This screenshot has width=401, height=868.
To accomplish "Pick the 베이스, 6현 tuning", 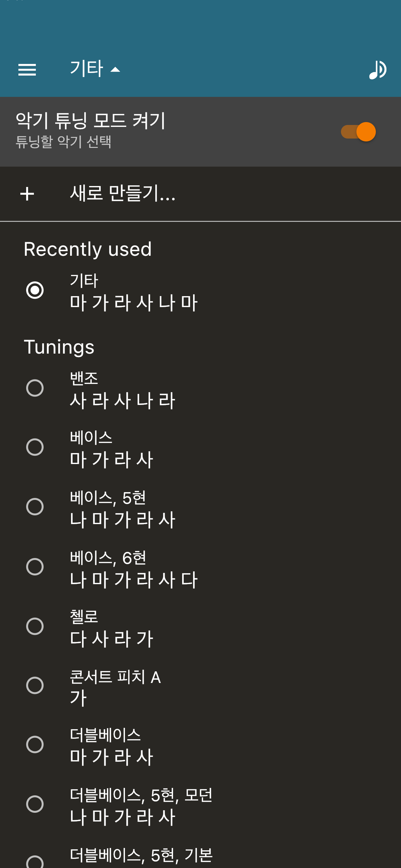I will coord(35,566).
